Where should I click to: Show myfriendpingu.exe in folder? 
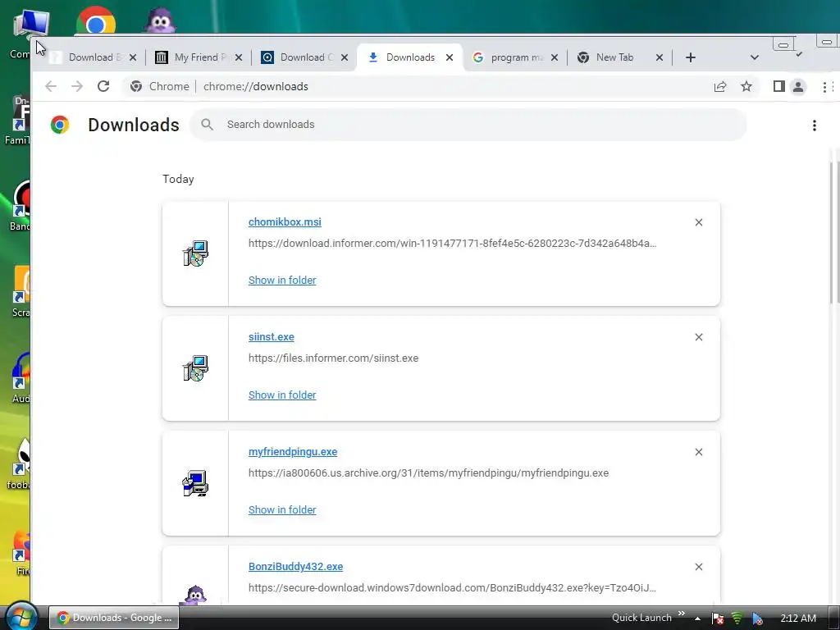click(x=282, y=510)
